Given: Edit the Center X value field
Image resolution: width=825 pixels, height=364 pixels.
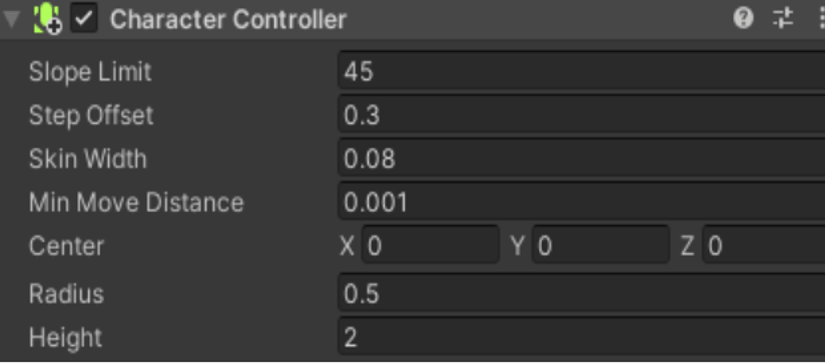Looking at the screenshot, I should click(x=430, y=245).
